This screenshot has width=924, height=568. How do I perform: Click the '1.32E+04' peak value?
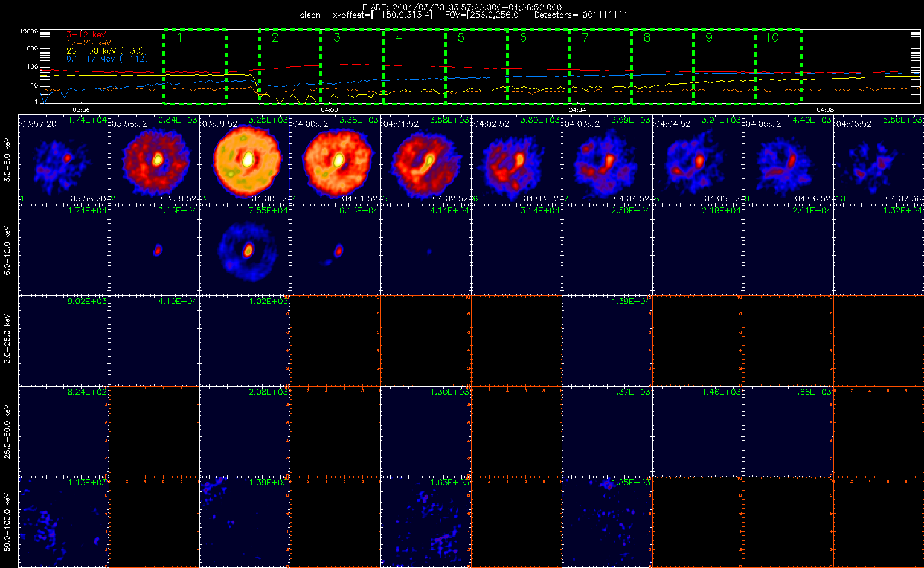[x=903, y=211]
